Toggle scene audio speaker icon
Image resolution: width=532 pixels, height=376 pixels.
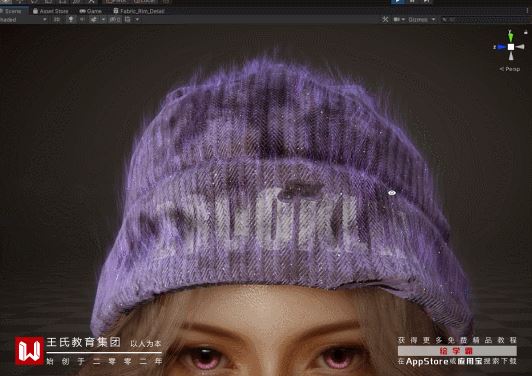pos(82,20)
